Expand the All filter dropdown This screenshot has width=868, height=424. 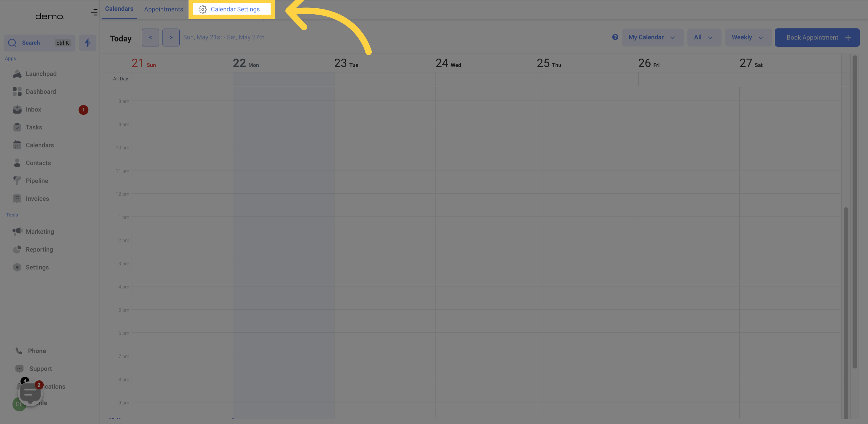(x=704, y=37)
